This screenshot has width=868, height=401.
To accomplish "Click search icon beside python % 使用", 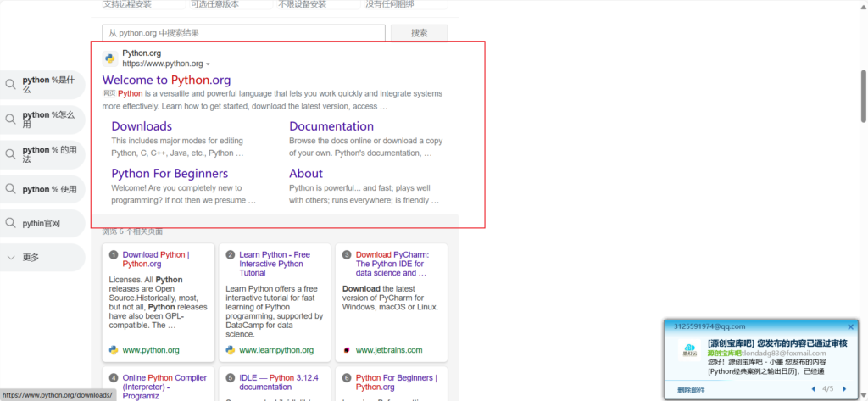I will [10, 189].
